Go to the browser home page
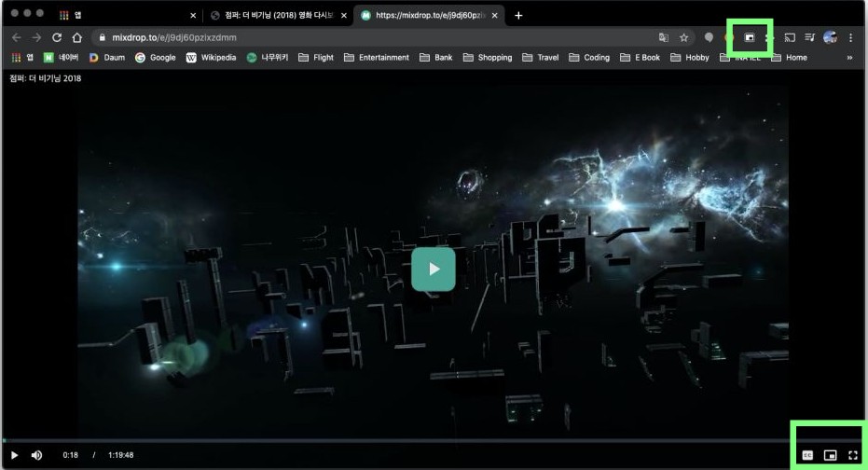 point(77,37)
